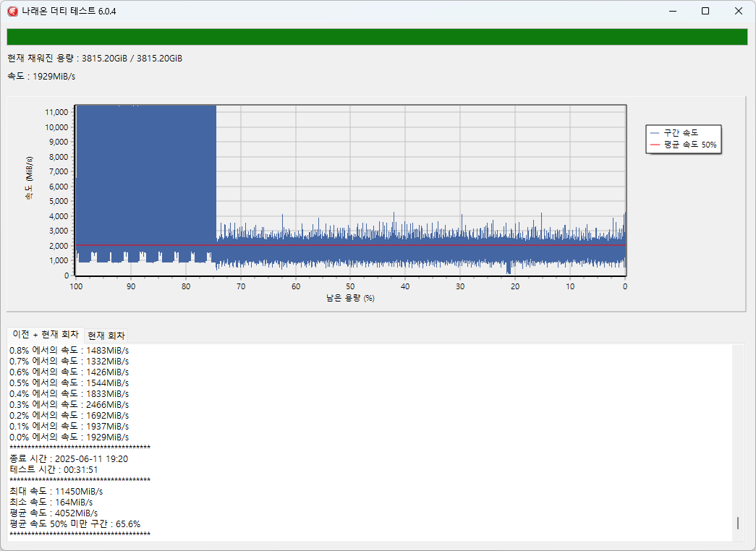The height and width of the screenshot is (551, 756).
Task: Minimize the Dirty Test window
Action: tap(672, 11)
